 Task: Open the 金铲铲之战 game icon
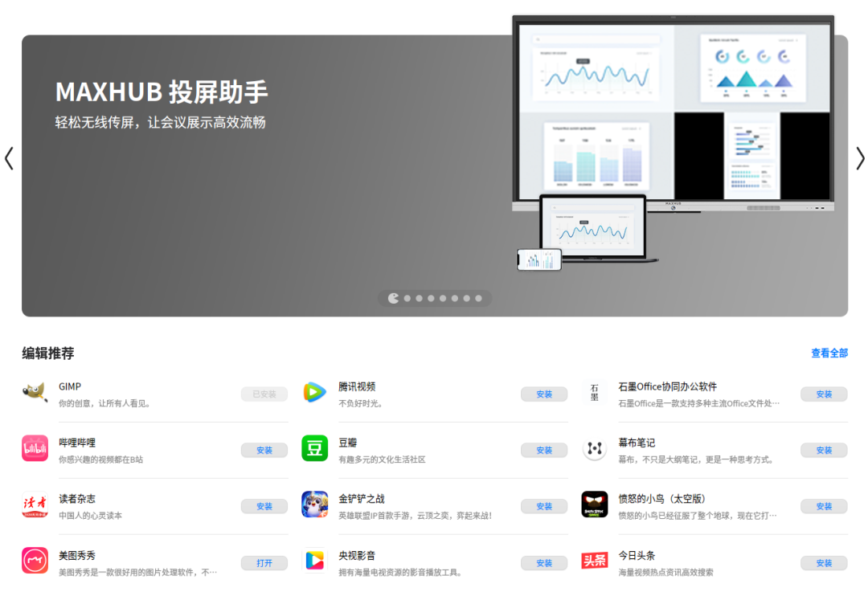click(314, 504)
